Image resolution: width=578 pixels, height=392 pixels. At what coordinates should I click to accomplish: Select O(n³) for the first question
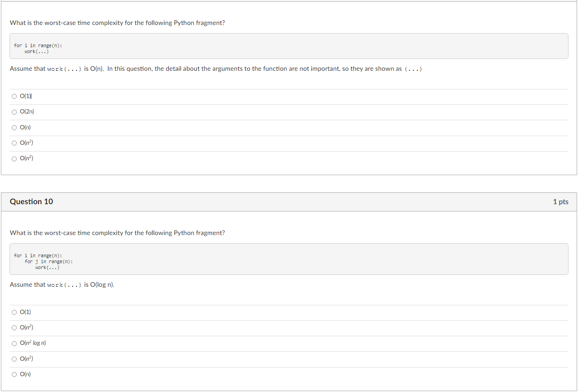[14, 143]
